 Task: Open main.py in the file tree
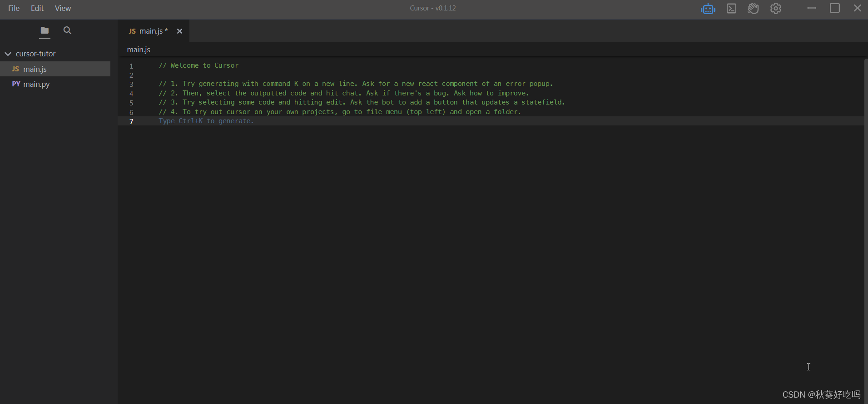click(x=55, y=84)
